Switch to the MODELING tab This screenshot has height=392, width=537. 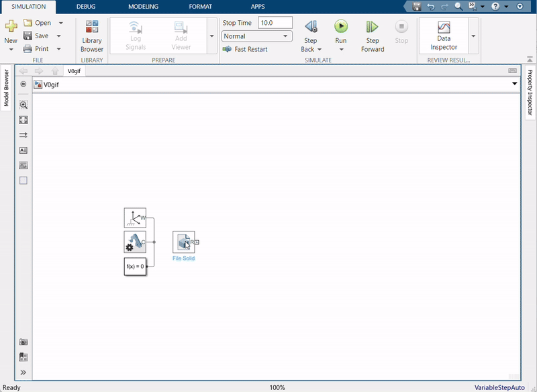tap(143, 7)
